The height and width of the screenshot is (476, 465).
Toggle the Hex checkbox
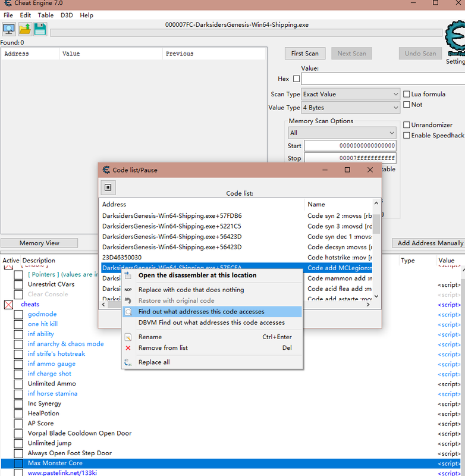click(297, 79)
